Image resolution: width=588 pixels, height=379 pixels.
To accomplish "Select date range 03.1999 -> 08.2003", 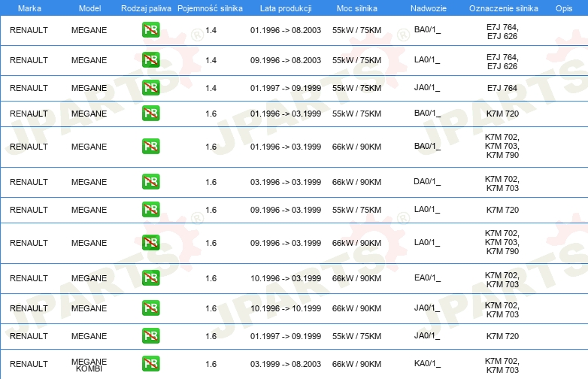I will [286, 364].
